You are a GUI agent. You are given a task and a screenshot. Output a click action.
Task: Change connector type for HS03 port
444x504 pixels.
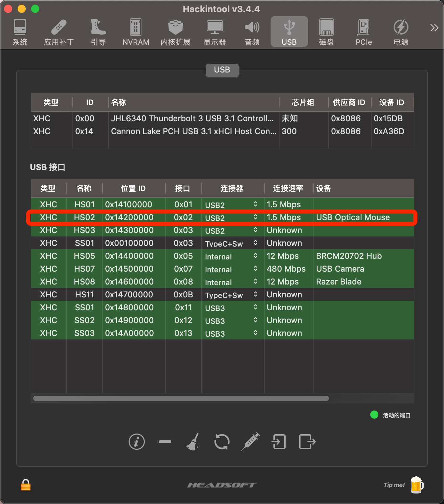[232, 230]
